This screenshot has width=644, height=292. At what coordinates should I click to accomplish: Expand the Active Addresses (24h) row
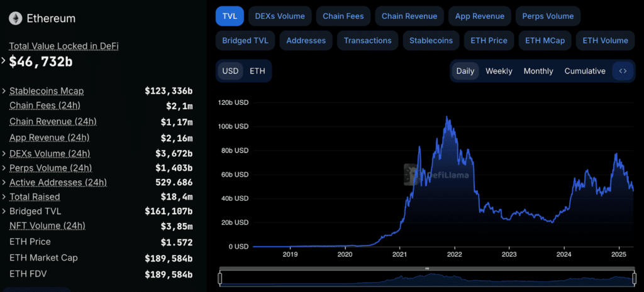pyautogui.click(x=4, y=183)
